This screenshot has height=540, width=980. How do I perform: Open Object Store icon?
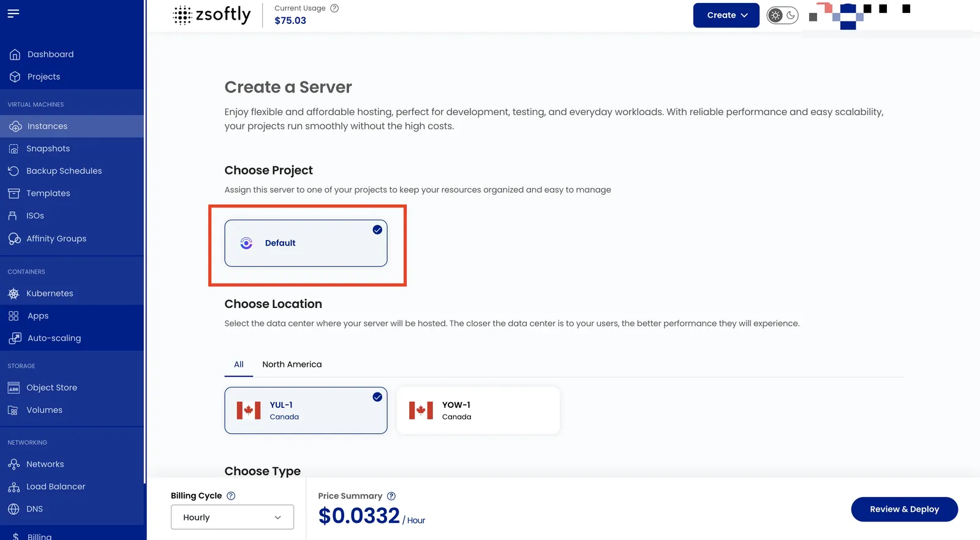tap(13, 388)
